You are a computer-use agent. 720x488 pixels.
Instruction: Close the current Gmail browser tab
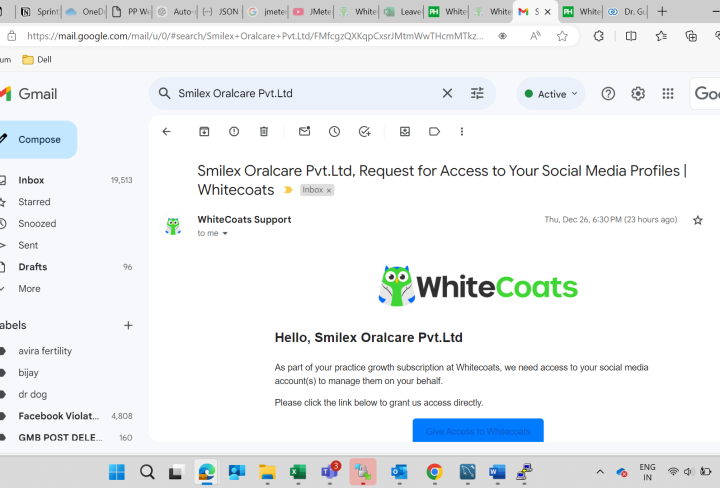(x=547, y=12)
